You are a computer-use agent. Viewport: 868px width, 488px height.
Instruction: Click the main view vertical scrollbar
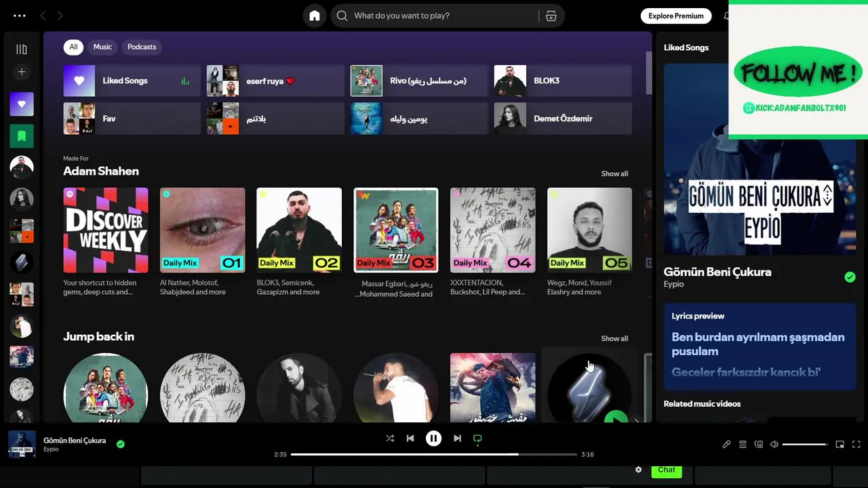(649, 73)
